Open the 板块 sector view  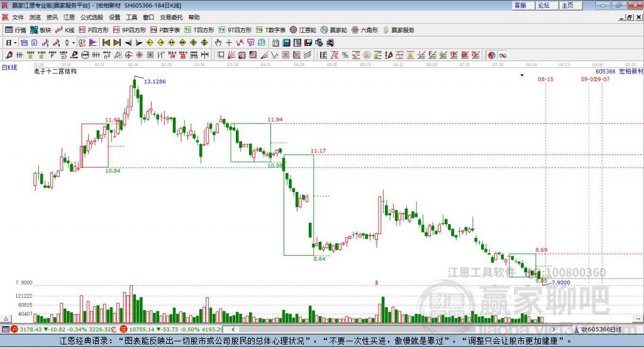coord(40,30)
